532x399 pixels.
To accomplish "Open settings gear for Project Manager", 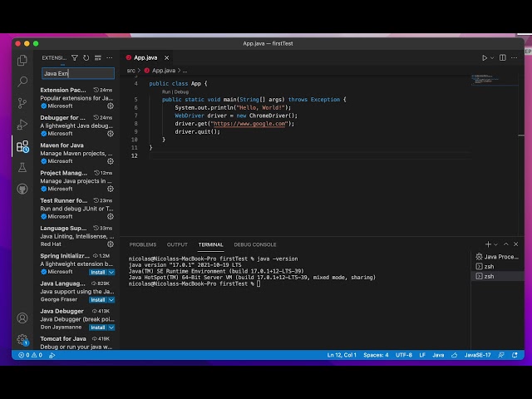I will [x=111, y=189].
